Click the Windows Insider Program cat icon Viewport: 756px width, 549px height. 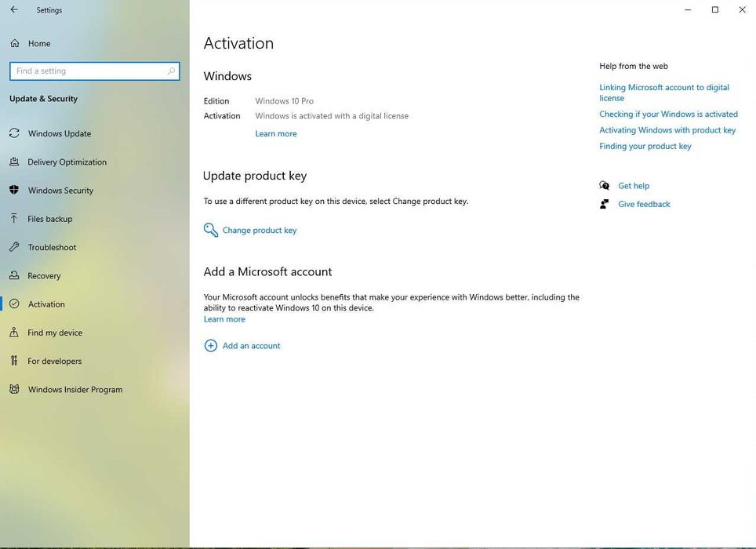click(14, 389)
